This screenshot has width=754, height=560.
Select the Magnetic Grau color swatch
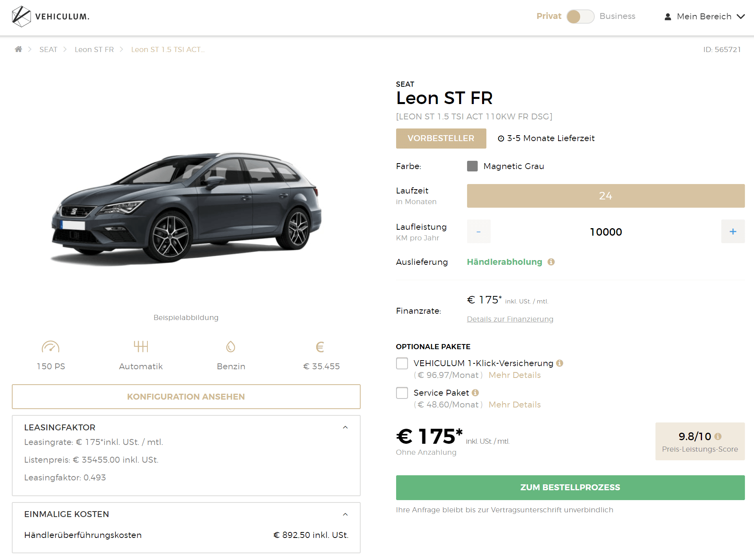472,166
